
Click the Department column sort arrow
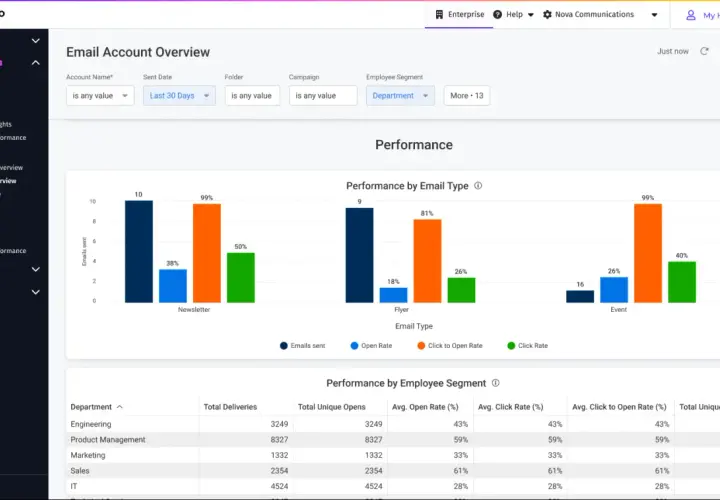[x=120, y=407]
